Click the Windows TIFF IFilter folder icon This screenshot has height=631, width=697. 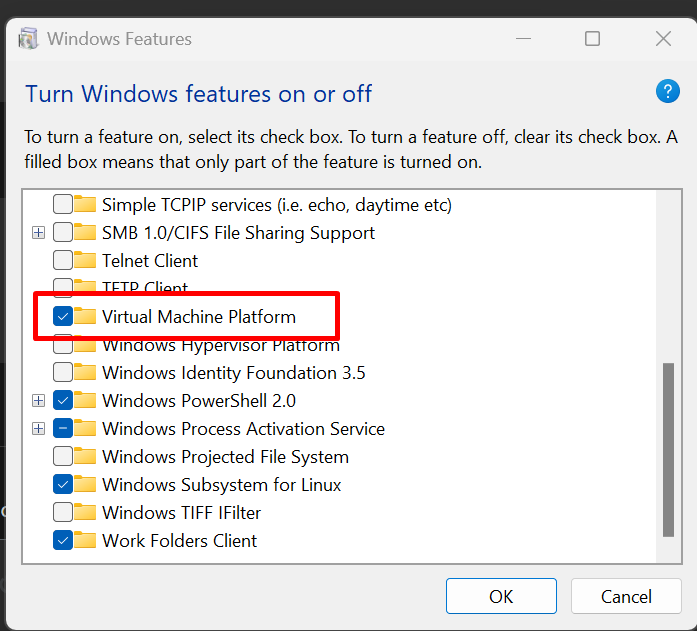[85, 512]
